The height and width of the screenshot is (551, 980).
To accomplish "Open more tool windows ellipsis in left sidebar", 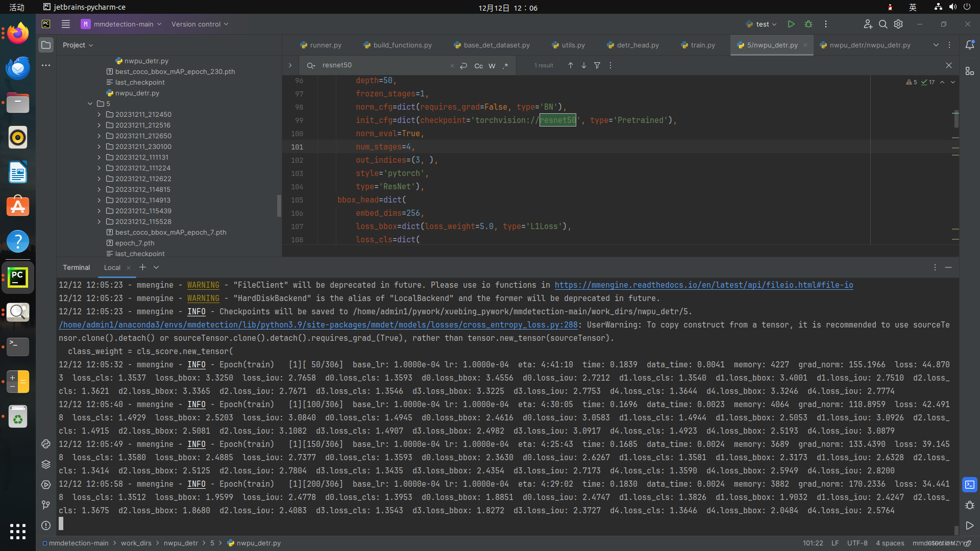I will pos(46,65).
